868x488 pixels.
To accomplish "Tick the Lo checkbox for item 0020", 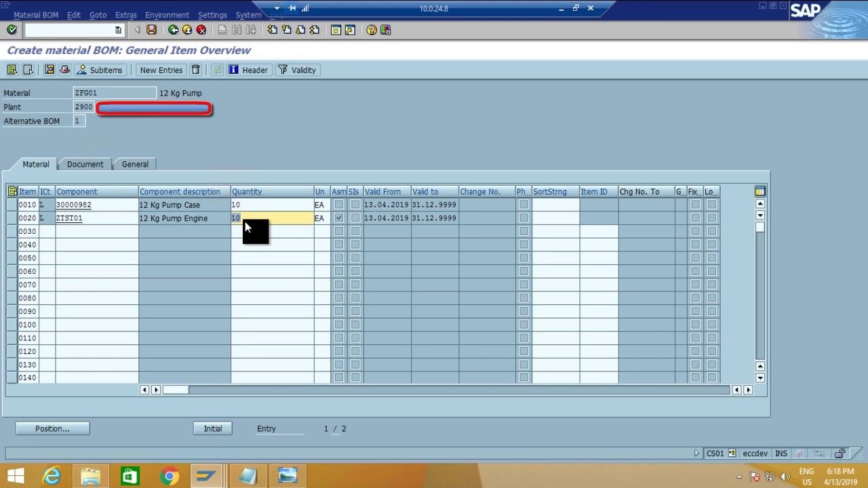I will [x=711, y=218].
